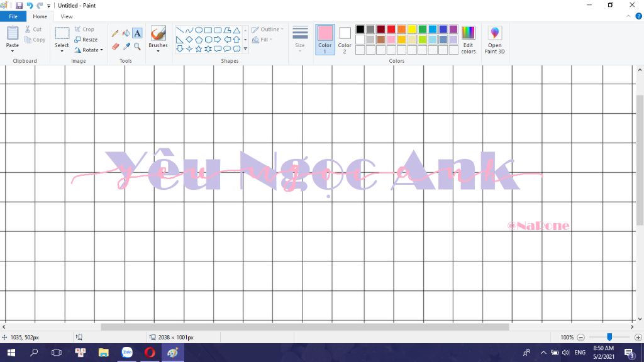Click the Cut button
This screenshot has height=362, width=644.
point(33,29)
